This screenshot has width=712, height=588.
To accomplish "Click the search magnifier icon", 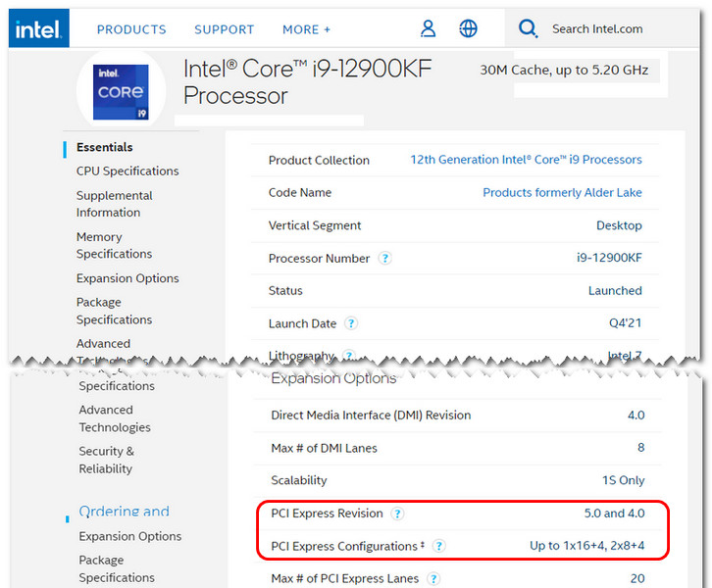I will coord(528,28).
